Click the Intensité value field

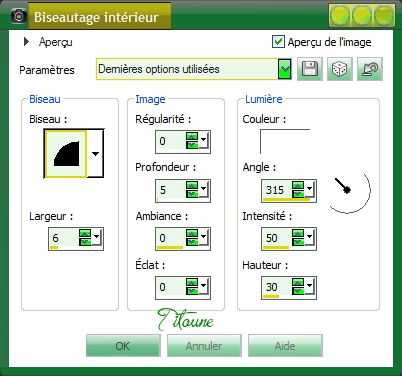[277, 239]
